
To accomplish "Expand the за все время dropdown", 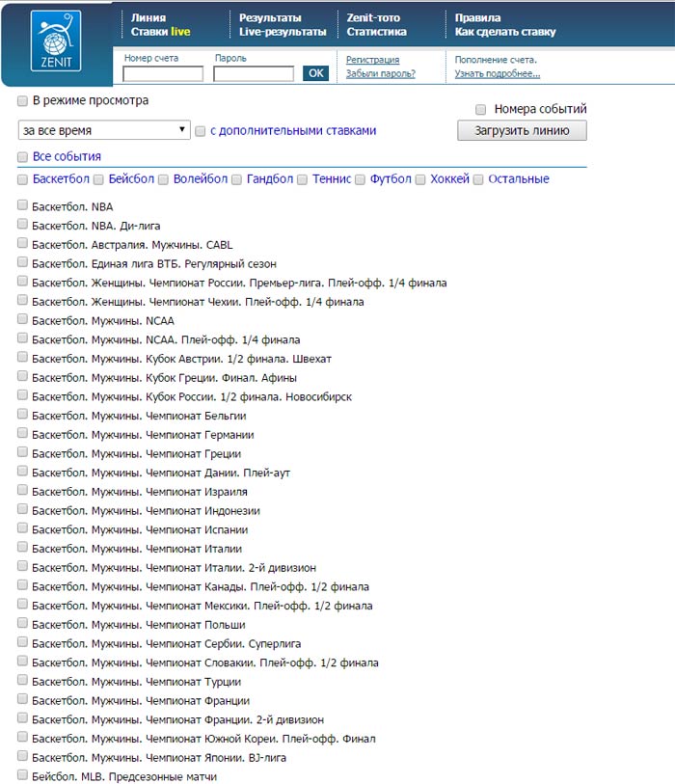I will (104, 130).
